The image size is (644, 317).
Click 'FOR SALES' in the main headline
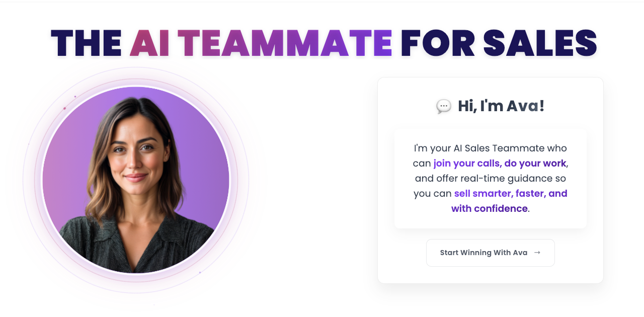(499, 43)
